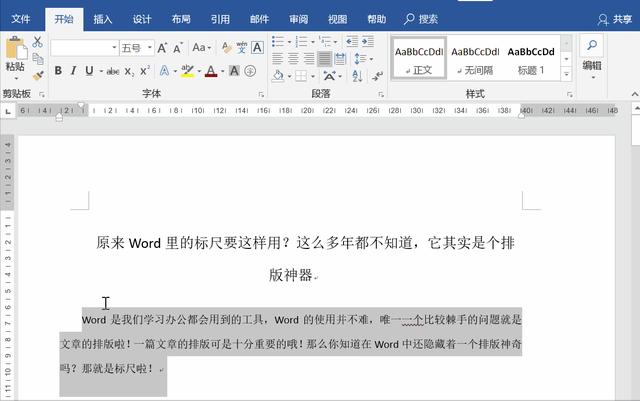Screen dimensions: 640x401
Task: Increase font size with the larger A
Action: pyautogui.click(x=162, y=48)
